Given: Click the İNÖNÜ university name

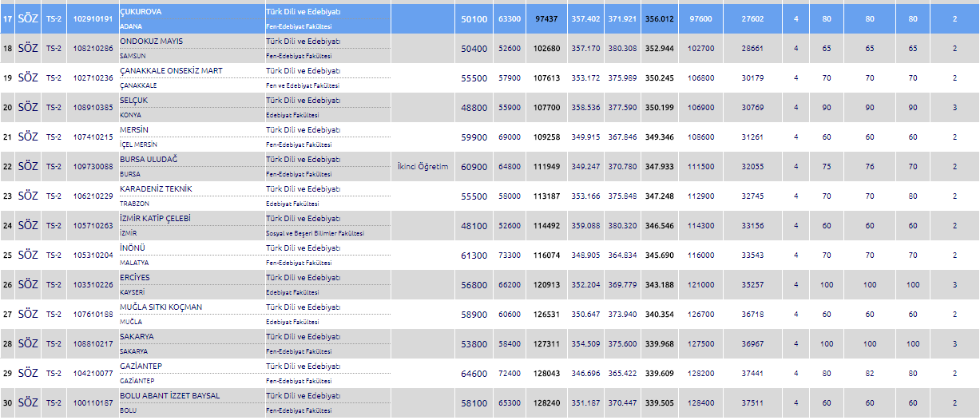Looking at the screenshot, I should tap(132, 248).
